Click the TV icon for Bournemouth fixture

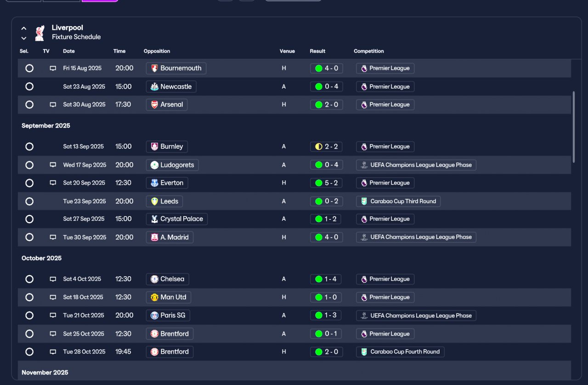tap(53, 68)
